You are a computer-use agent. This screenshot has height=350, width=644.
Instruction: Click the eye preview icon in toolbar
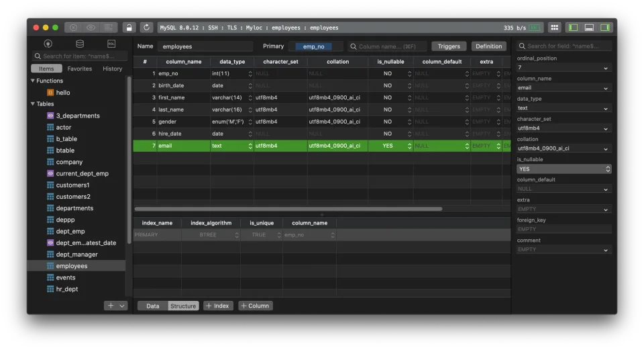tap(91, 28)
